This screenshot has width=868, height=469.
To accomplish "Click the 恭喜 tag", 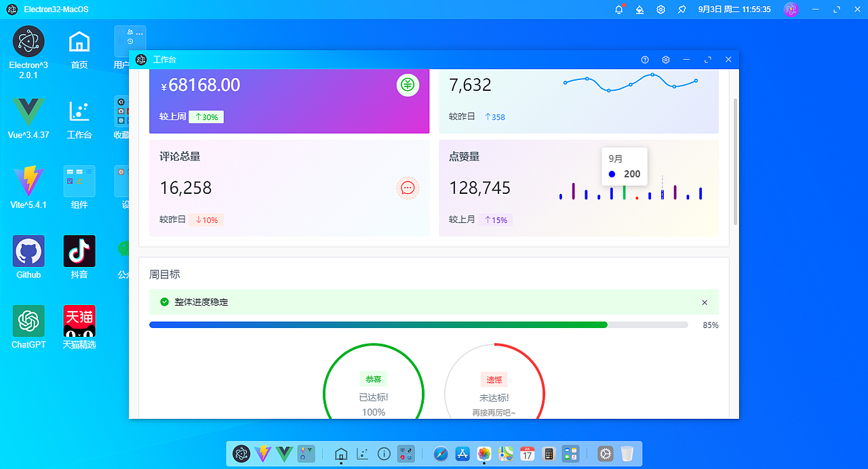I will click(x=374, y=380).
